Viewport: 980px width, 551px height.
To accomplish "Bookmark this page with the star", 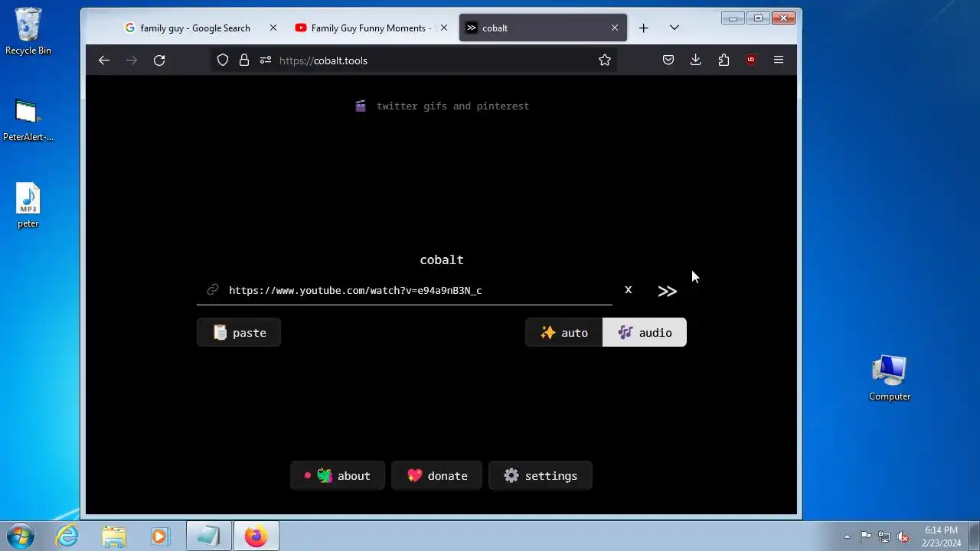I will [x=605, y=60].
